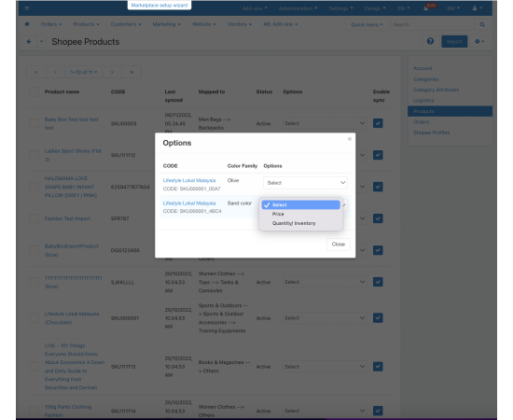513x420 pixels.
Task: Open the Customers menu
Action: click(x=126, y=24)
